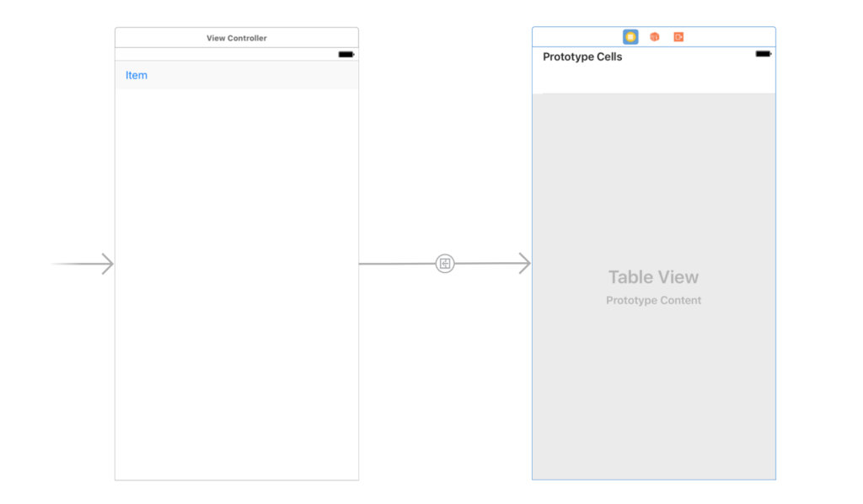Select the View Controller title bar
This screenshot has width=863, height=504.
[237, 38]
